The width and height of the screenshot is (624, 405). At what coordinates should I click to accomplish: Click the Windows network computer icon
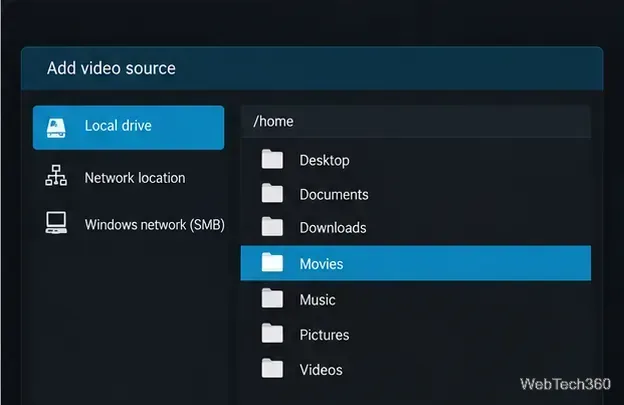click(56, 223)
